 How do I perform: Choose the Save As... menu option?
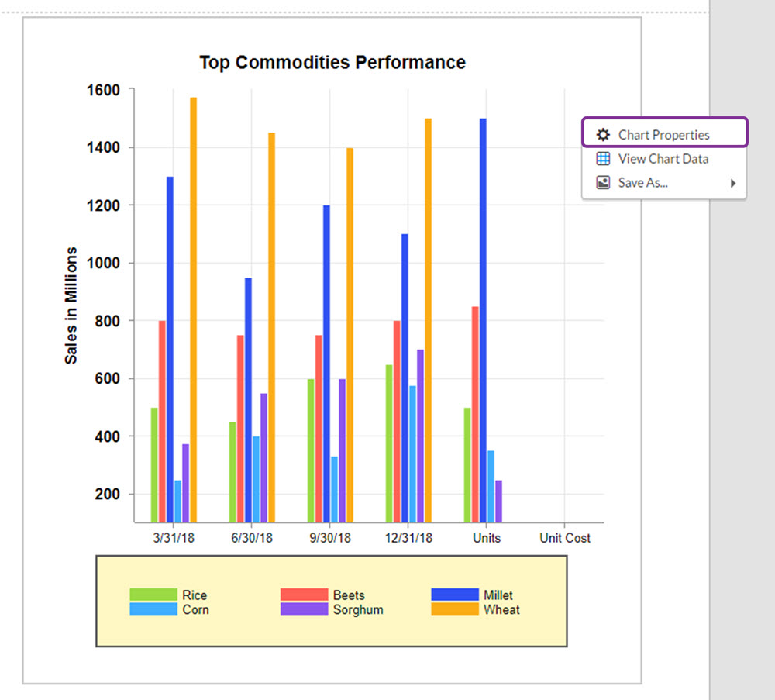(642, 183)
